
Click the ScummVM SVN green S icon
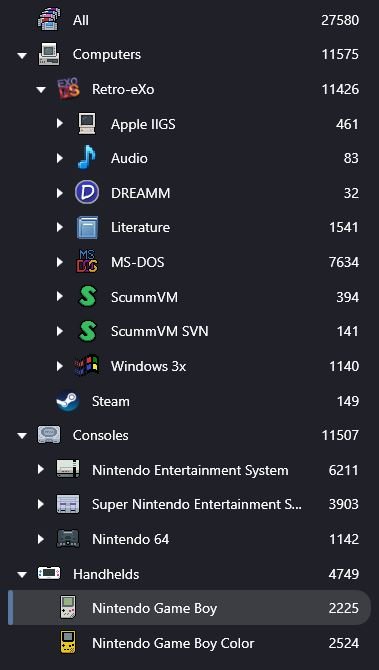coord(87,331)
